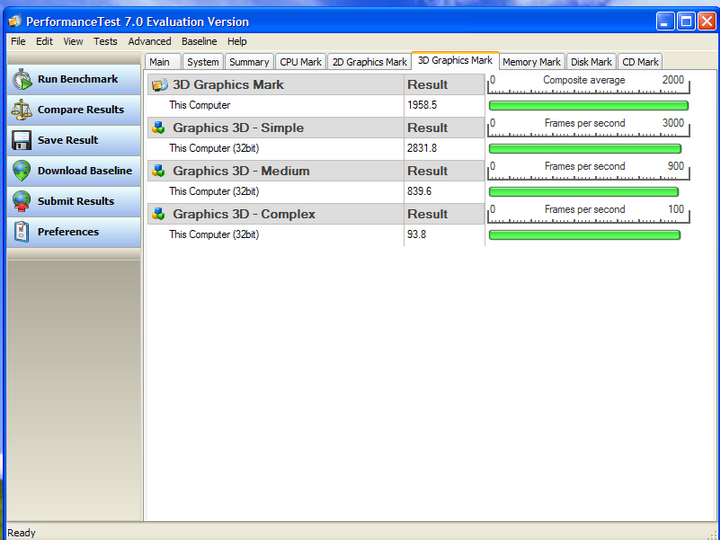
Task: Click the Run Benchmark stopwatch icon
Action: pos(22,79)
